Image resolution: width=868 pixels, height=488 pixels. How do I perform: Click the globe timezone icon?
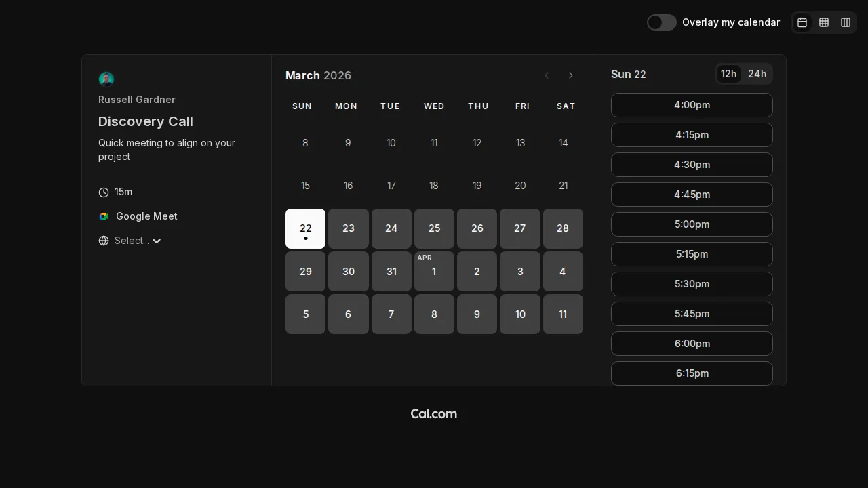click(104, 241)
